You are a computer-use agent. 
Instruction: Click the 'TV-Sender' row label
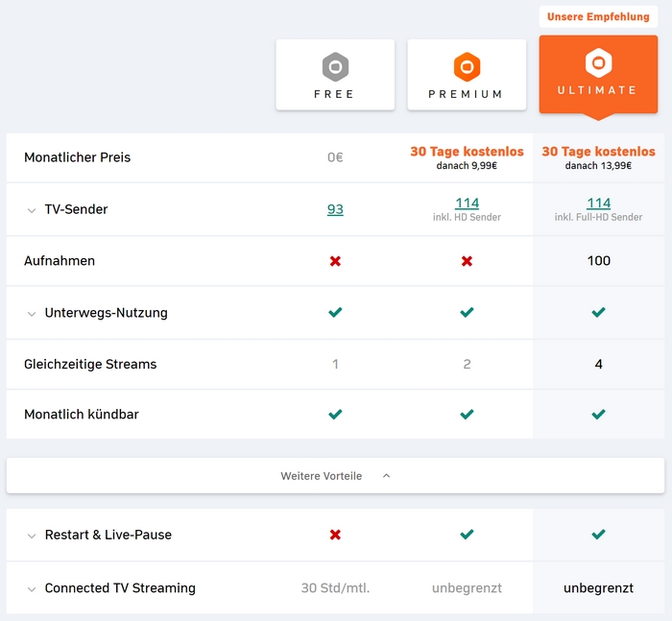click(76, 209)
